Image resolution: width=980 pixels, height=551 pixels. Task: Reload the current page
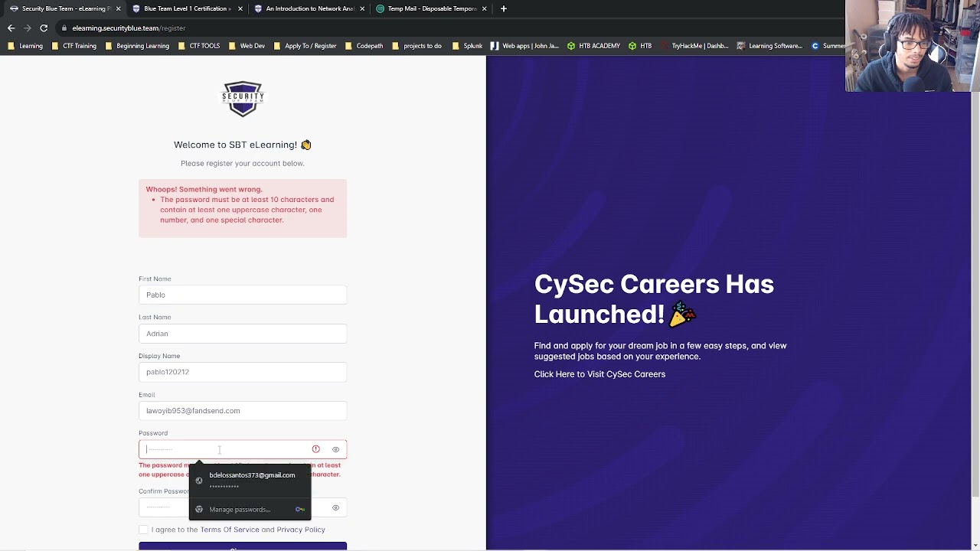pyautogui.click(x=44, y=28)
